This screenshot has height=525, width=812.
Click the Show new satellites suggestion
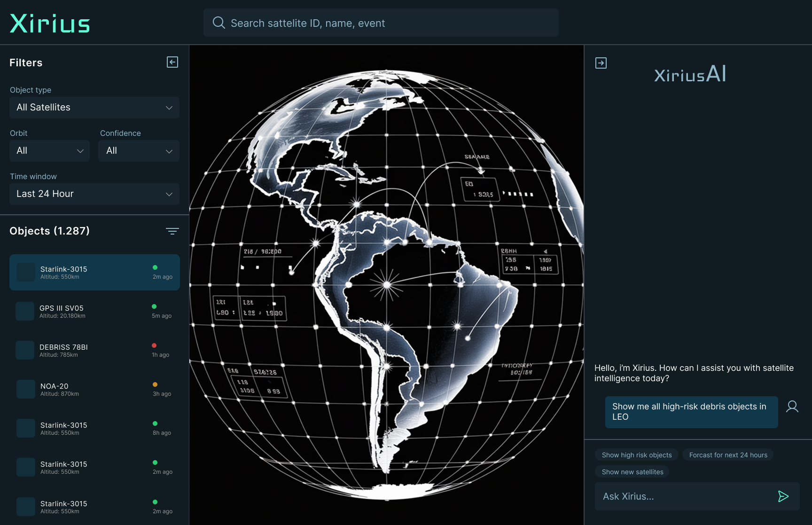click(632, 472)
